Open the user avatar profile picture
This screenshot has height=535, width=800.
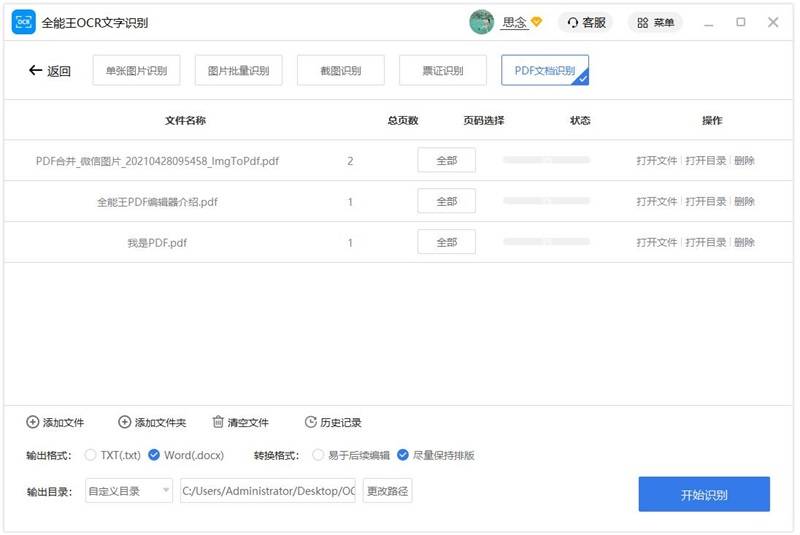tap(481, 22)
